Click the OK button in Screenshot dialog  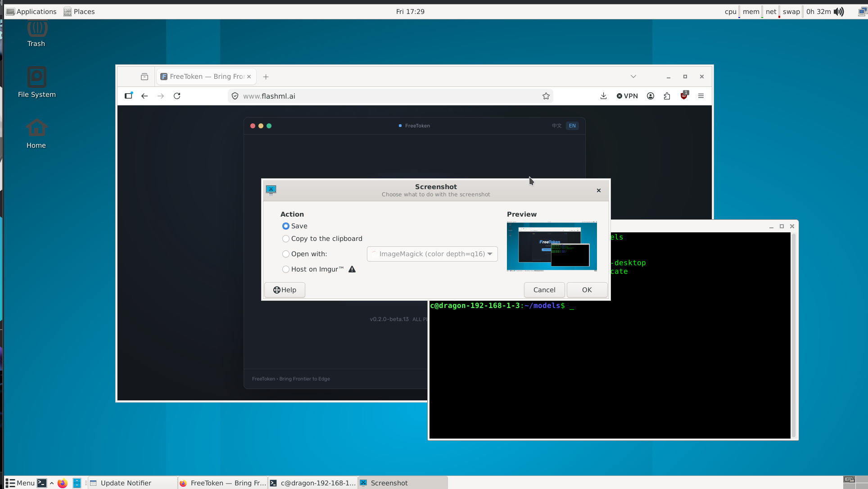[x=587, y=290]
